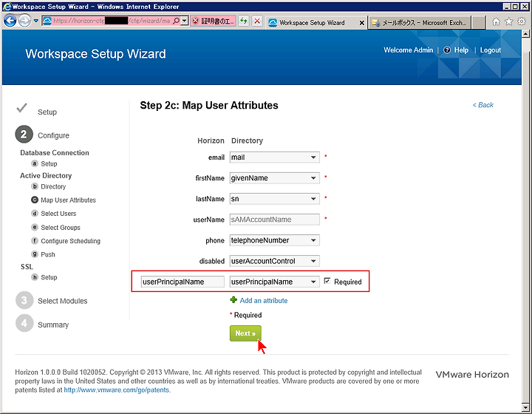The image size is (532, 414).
Task: Refresh the page with green arrows icon
Action: [x=244, y=21]
